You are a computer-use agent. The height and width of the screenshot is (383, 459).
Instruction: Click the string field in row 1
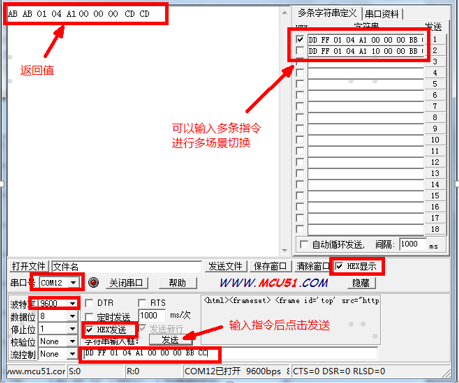coord(366,40)
